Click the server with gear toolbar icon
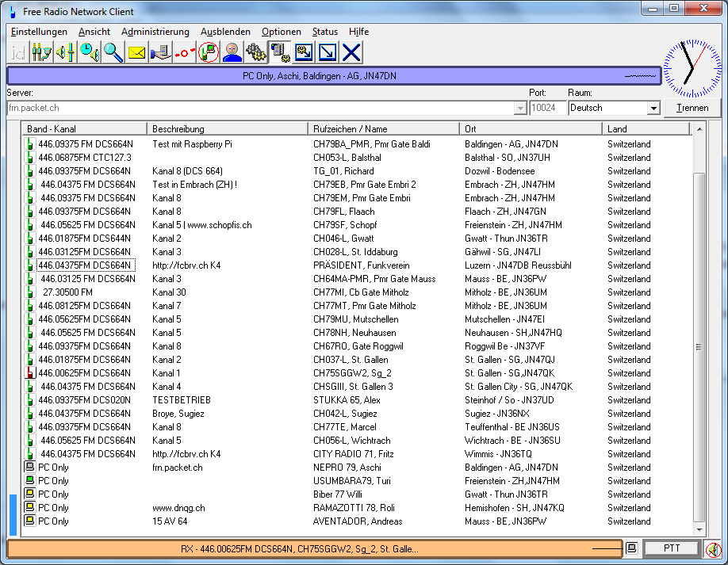The image size is (728, 565). (280, 52)
